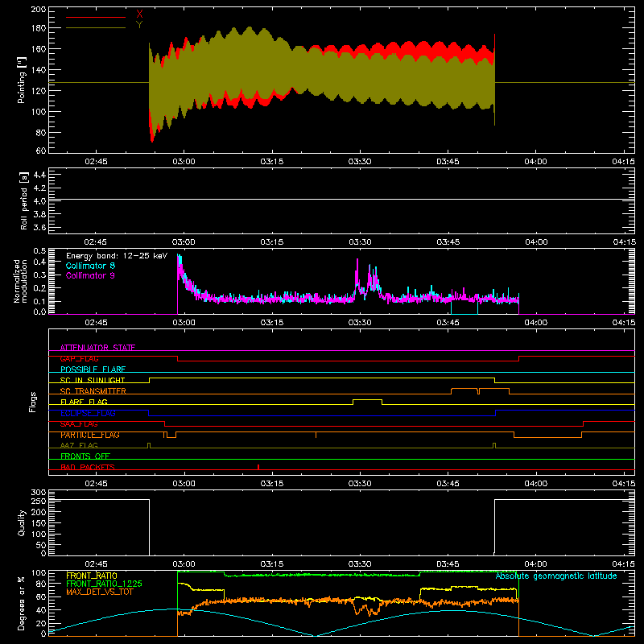Screen dimensions: 644x644
Task: Click the 200 tick on the Pointing axis
Action: [39, 9]
